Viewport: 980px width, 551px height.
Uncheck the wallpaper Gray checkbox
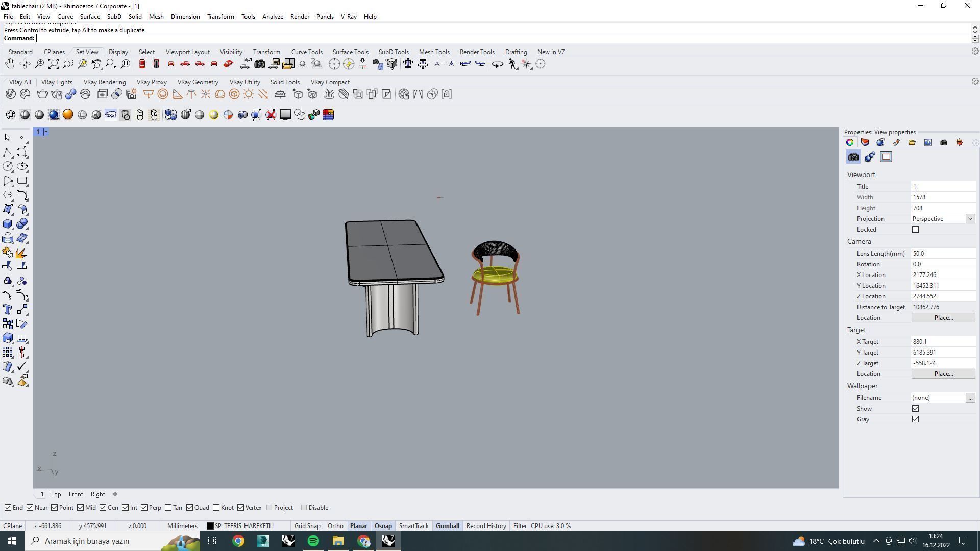(x=916, y=419)
